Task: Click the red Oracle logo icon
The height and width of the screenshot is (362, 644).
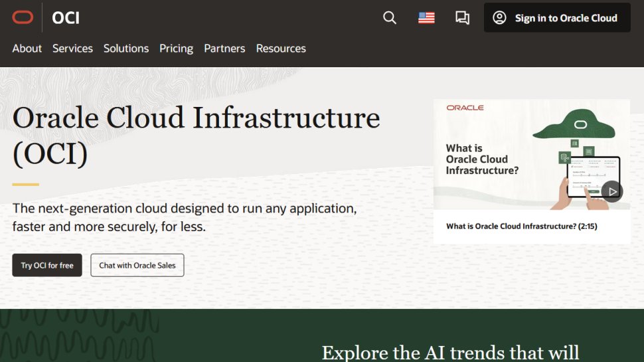Action: pos(23,18)
